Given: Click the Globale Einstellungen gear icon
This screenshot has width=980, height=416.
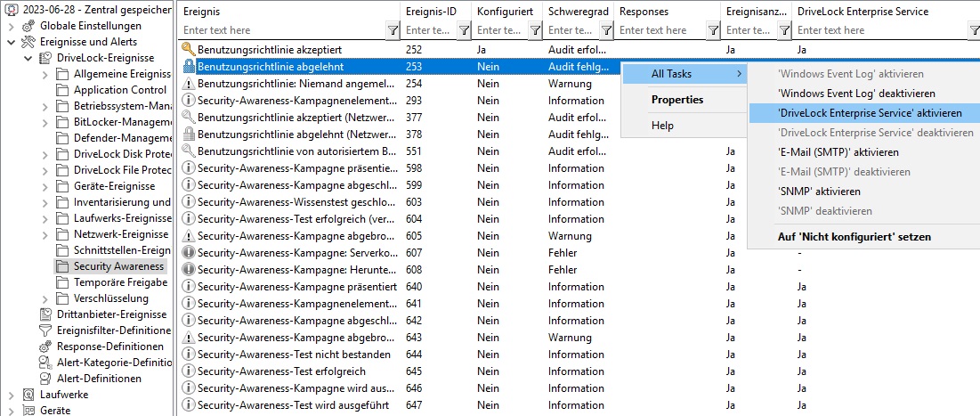Looking at the screenshot, I should pos(28,26).
